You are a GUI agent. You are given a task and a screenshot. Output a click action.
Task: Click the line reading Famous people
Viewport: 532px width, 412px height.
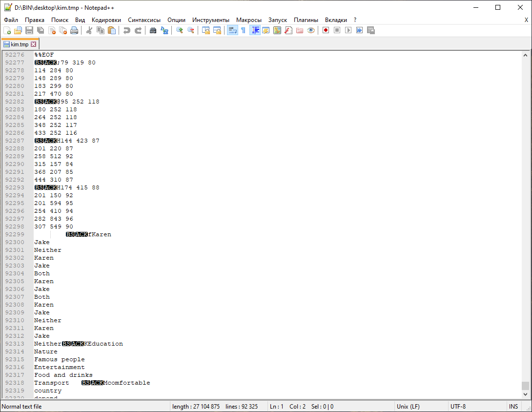[60, 359]
